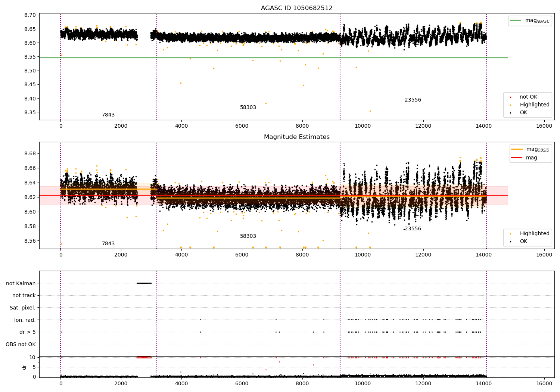The height and width of the screenshot is (392, 560).
Task: Click the red 'mag' legend entry
Action: [x=524, y=158]
